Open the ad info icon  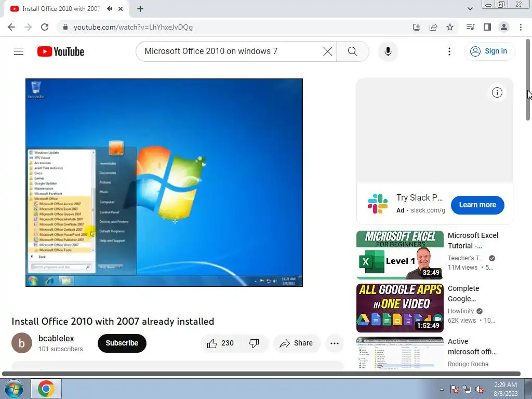[x=497, y=92]
